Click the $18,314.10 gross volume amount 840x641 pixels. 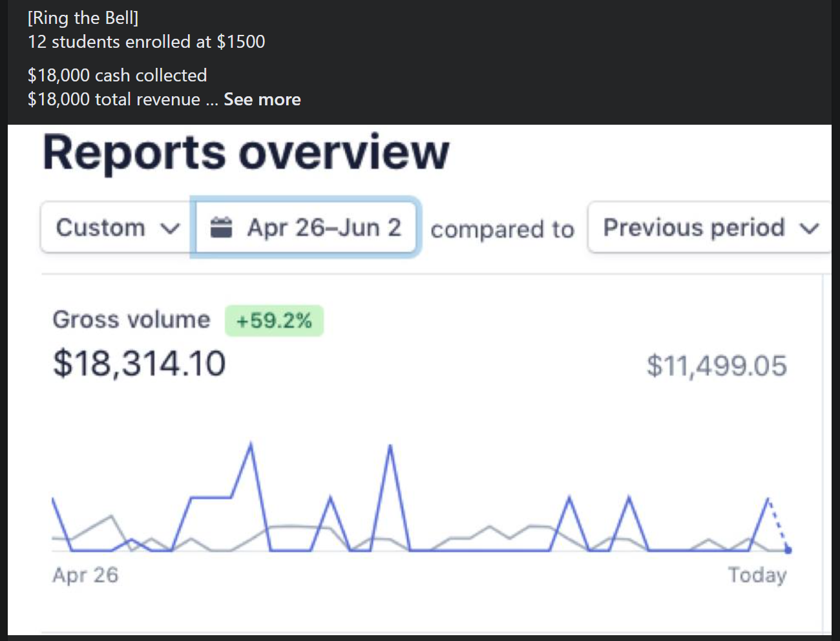tap(139, 363)
